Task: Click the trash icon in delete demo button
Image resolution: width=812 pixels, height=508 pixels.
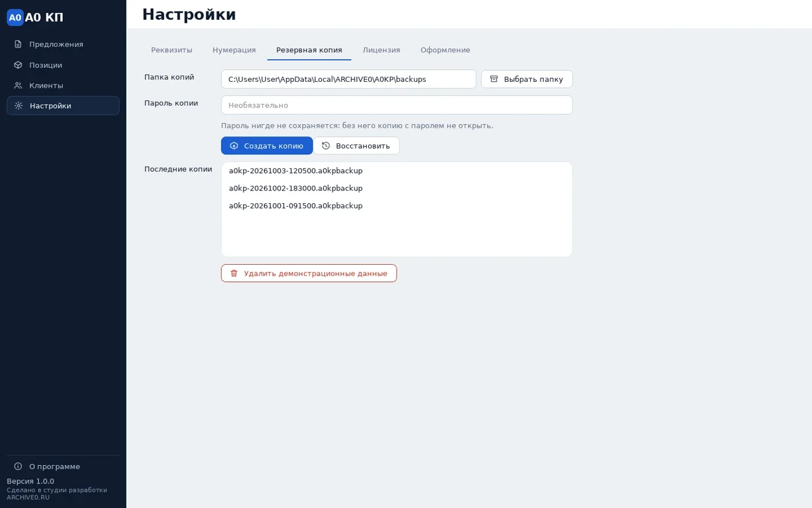Action: pyautogui.click(x=234, y=273)
